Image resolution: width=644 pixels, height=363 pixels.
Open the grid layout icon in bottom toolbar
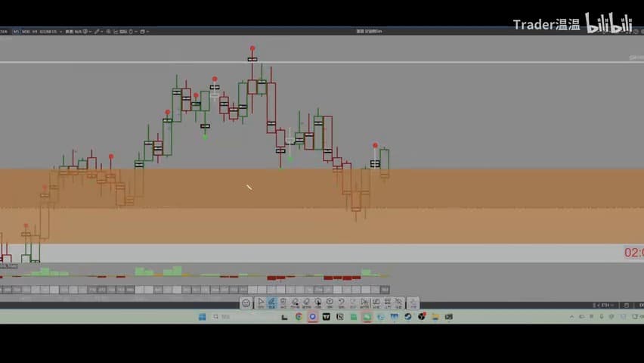pyautogui.click(x=387, y=303)
